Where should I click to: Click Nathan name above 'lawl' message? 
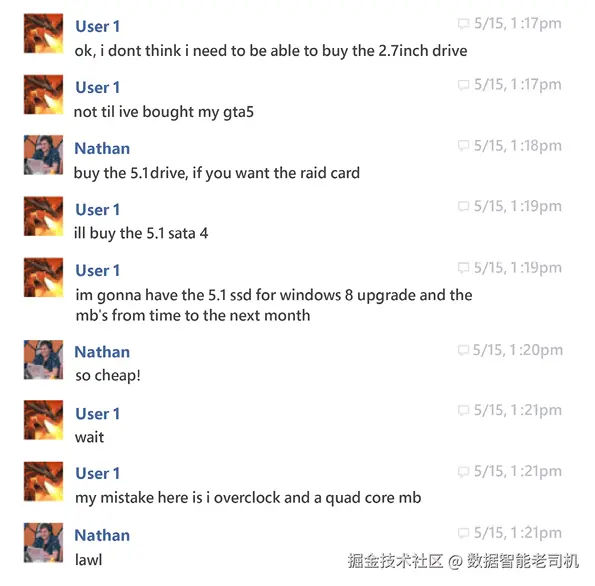[x=102, y=536]
